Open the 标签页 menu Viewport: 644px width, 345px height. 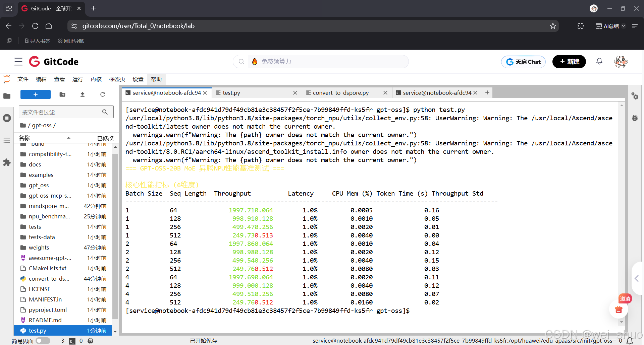pos(117,79)
